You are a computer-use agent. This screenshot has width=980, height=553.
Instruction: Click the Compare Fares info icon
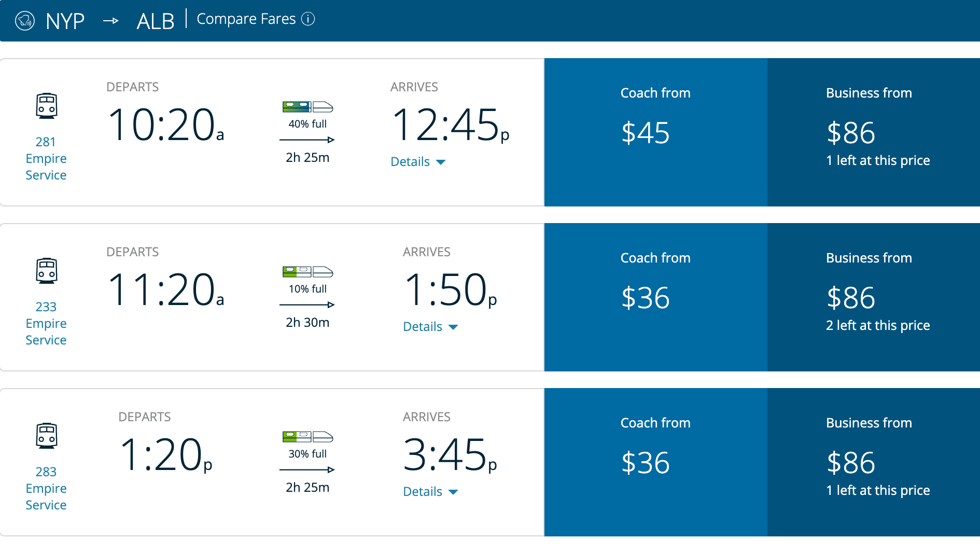[x=308, y=19]
